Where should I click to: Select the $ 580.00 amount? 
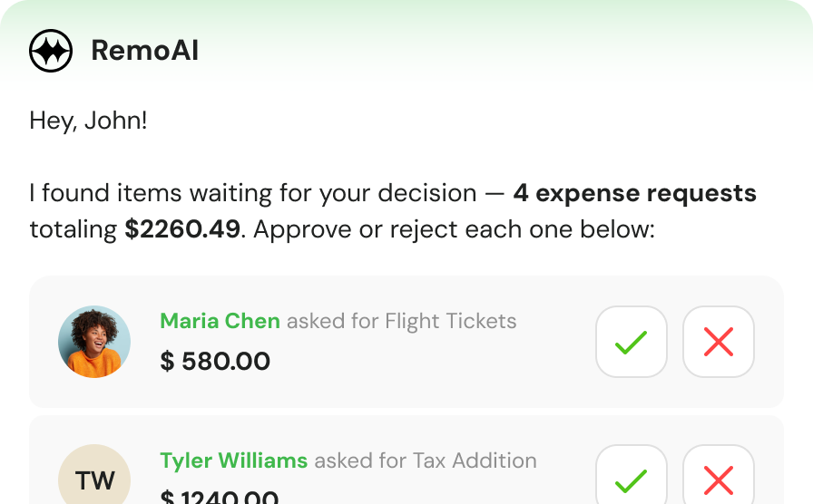point(215,361)
